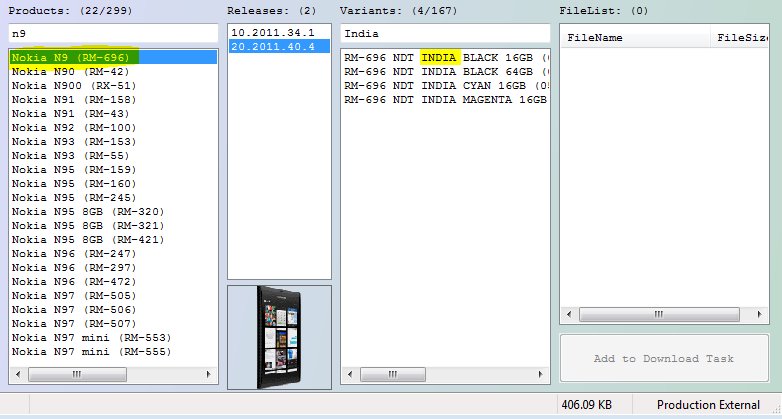Click Variants list scroll right arrow

(540, 374)
